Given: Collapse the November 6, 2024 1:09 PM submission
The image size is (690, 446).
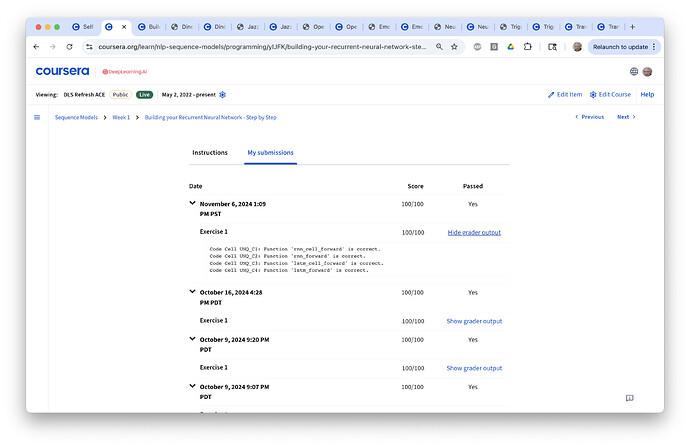Looking at the screenshot, I should 192,203.
